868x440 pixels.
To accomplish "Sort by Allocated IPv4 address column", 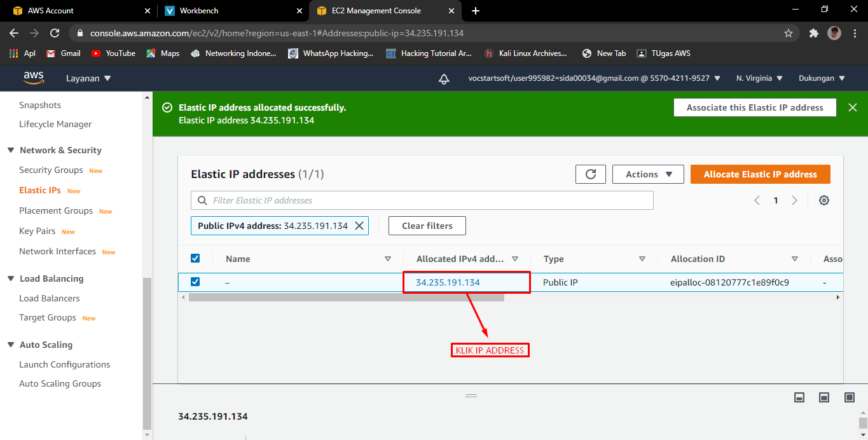I will [x=515, y=259].
